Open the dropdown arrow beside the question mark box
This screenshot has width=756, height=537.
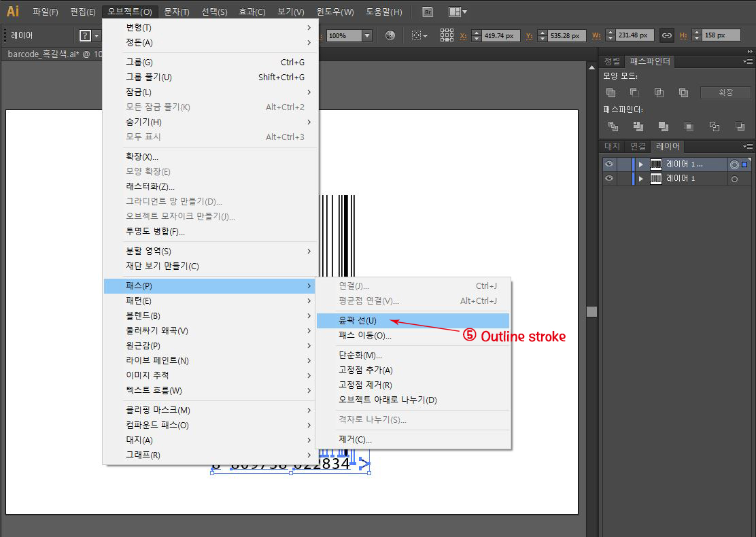point(97,35)
